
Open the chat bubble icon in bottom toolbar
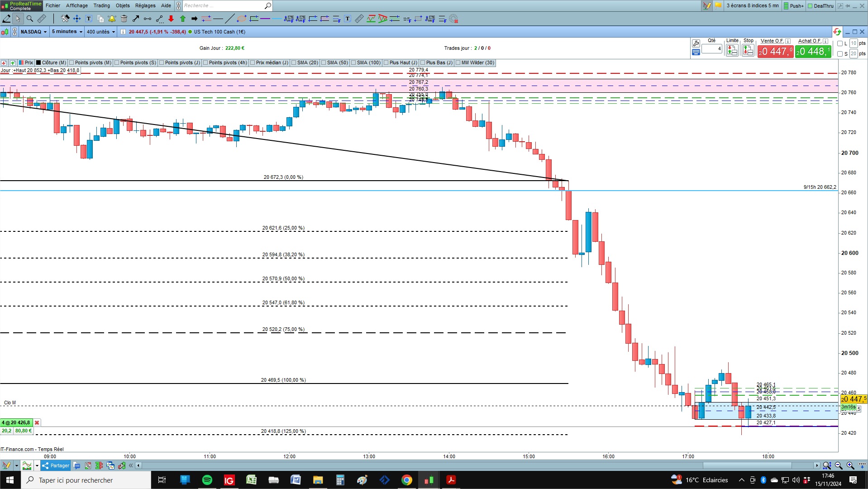tap(77, 465)
